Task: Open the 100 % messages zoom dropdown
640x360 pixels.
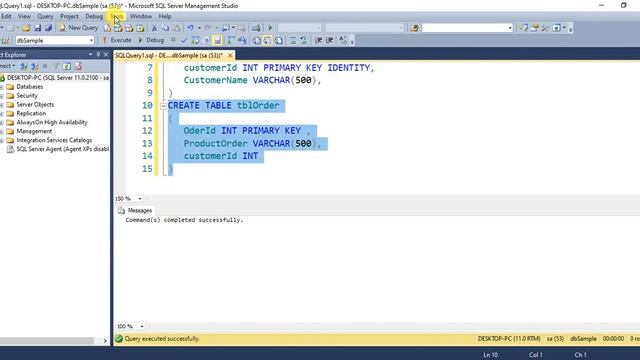Action: coord(142,327)
